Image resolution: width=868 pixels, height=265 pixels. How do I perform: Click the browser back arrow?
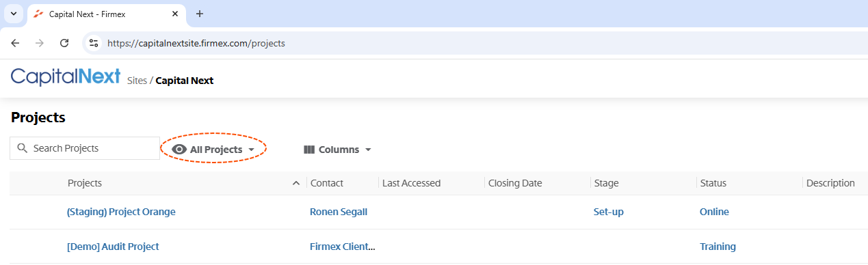[x=15, y=43]
